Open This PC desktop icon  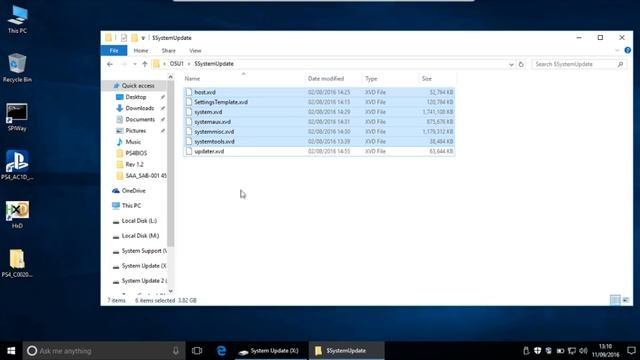click(17, 20)
